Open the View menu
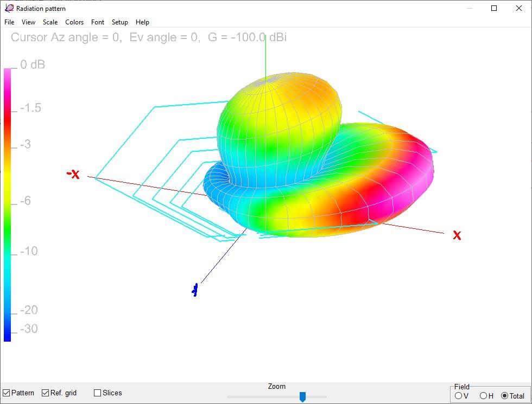Screen dimensions: 532x404 [28, 22]
